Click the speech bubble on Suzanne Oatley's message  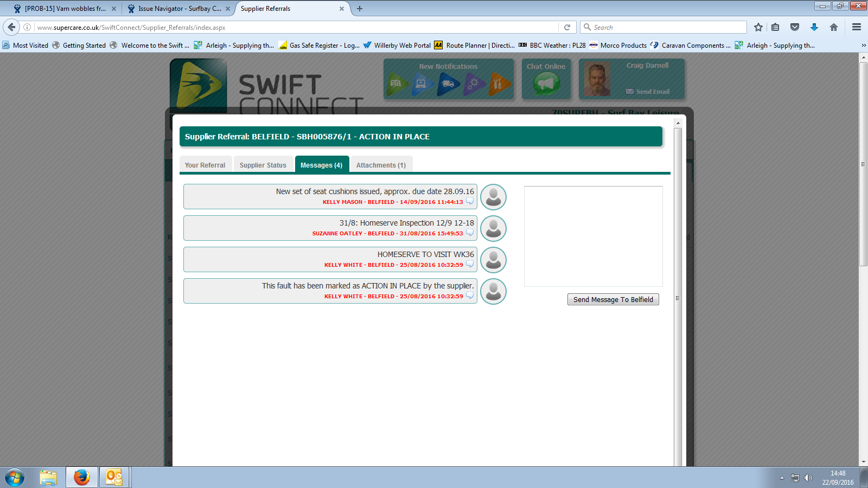(x=470, y=233)
